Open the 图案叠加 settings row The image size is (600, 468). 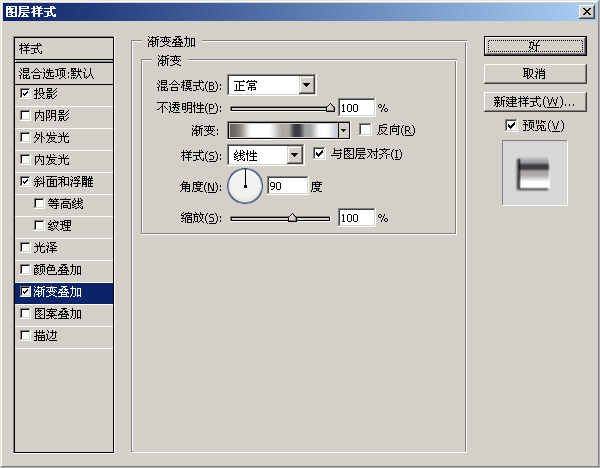64,315
